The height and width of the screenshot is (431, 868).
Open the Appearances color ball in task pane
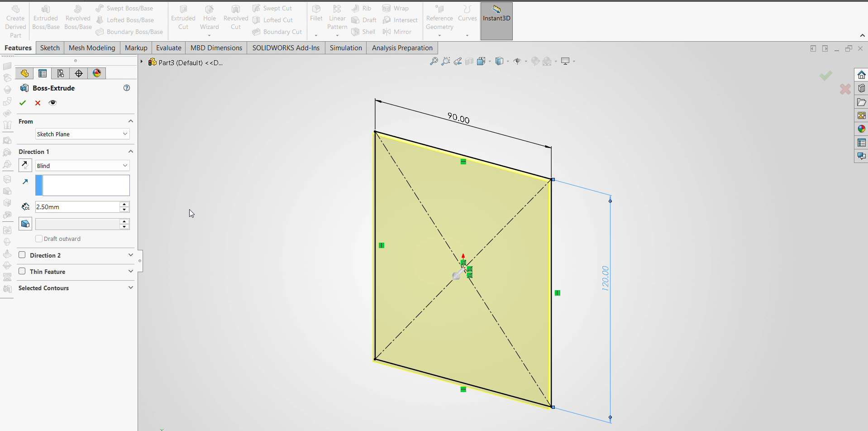(x=861, y=129)
